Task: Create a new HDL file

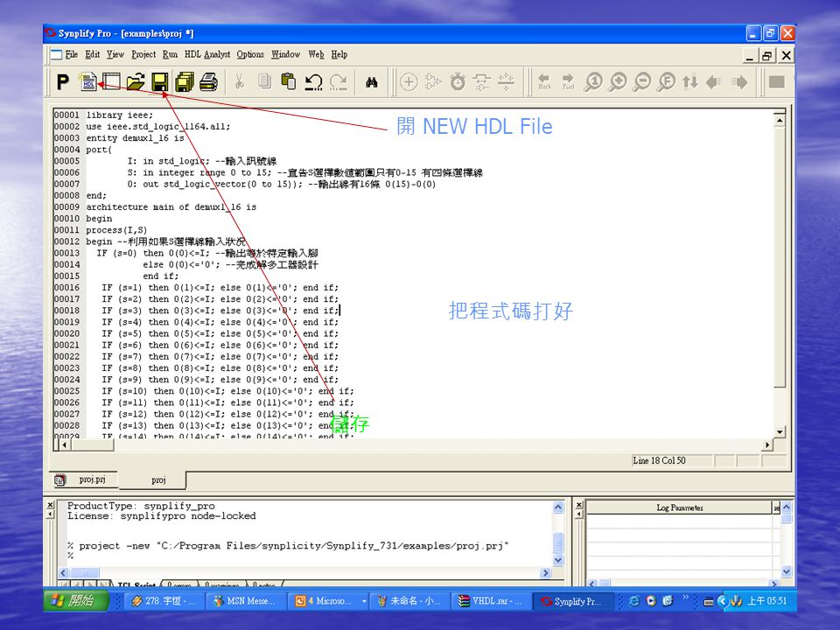Action: coord(87,82)
